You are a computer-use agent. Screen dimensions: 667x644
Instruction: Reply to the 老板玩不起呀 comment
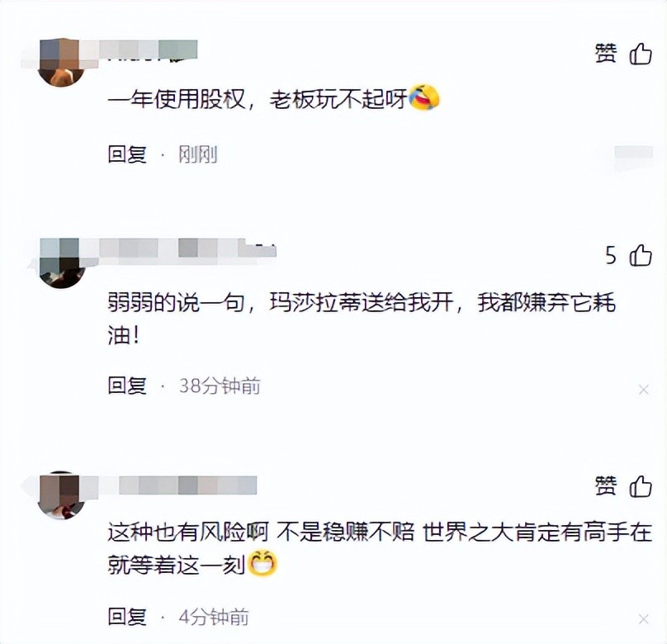[x=127, y=154]
